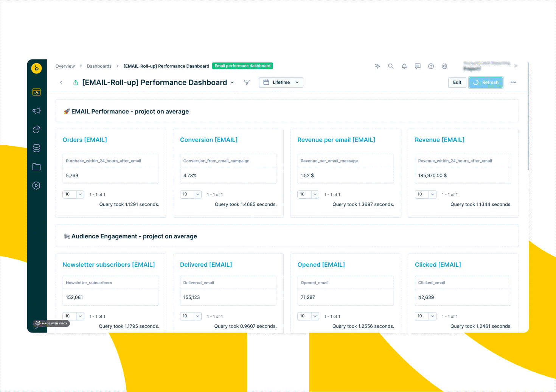Open the Revenue [EMAIL] report link

[440, 140]
